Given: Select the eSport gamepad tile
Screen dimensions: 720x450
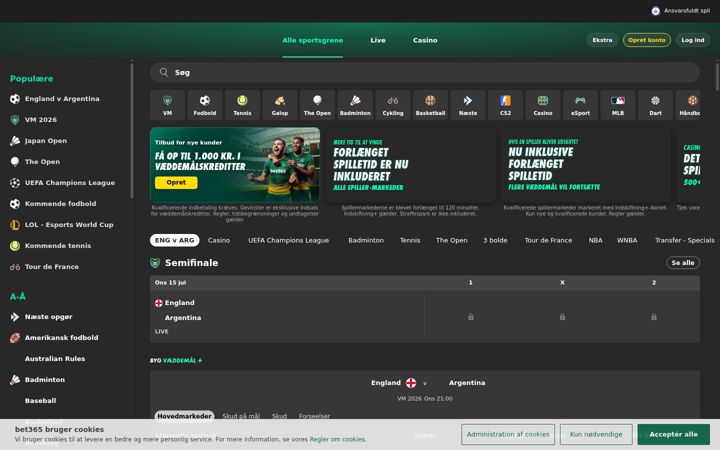Looking at the screenshot, I should point(580,105).
